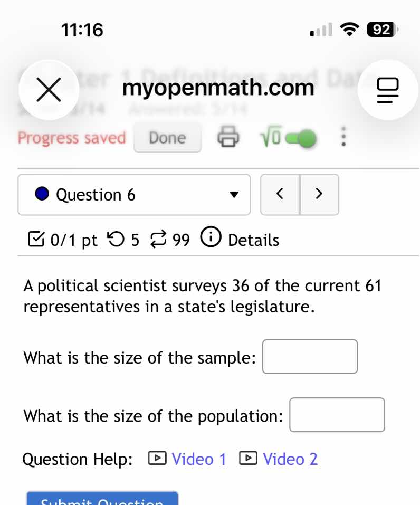
Task: Click the right chevron for next question
Action: pyautogui.click(x=319, y=194)
